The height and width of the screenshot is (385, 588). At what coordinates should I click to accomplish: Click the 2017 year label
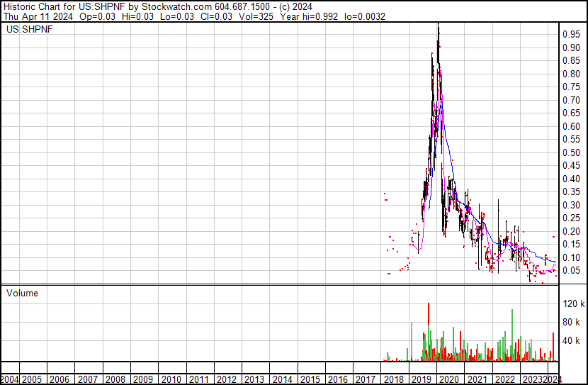click(x=366, y=379)
